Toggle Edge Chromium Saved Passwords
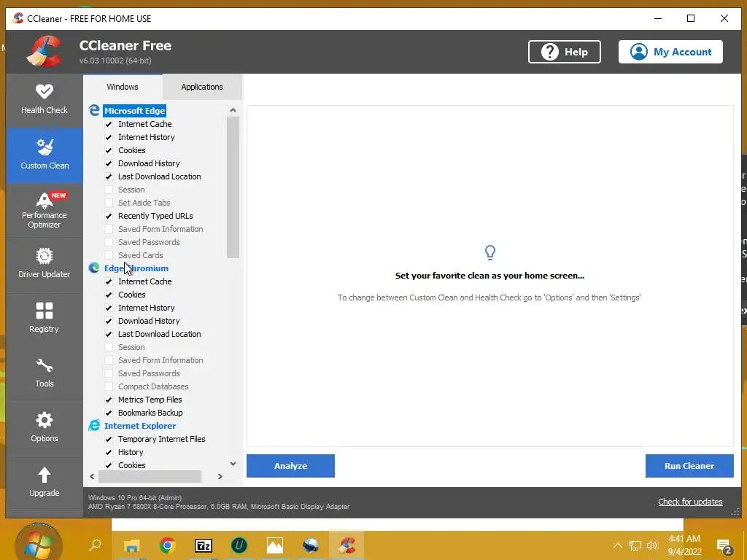Screen dimensions: 747x560 (x=109, y=373)
